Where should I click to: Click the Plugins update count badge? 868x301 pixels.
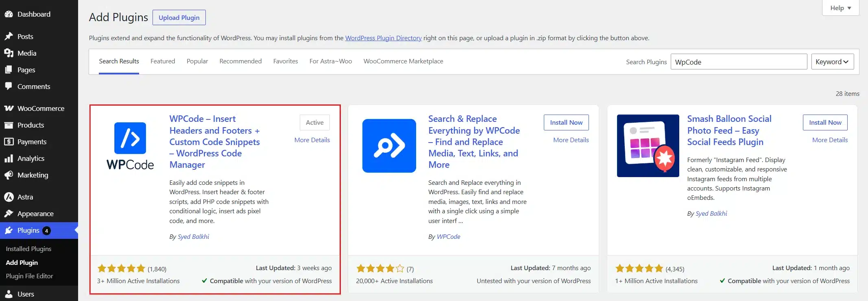(47, 231)
